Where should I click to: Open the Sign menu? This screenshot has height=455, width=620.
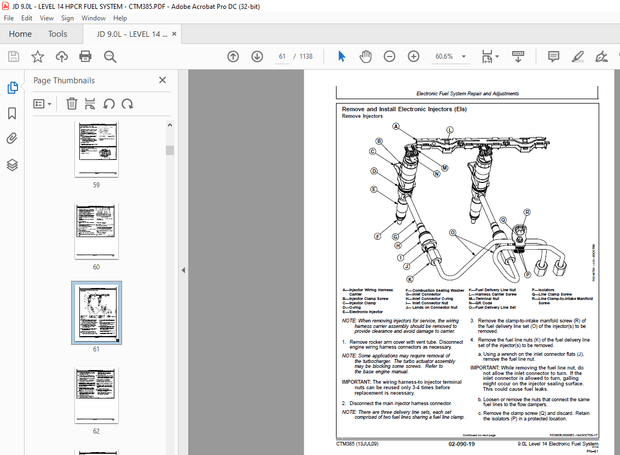[68, 18]
